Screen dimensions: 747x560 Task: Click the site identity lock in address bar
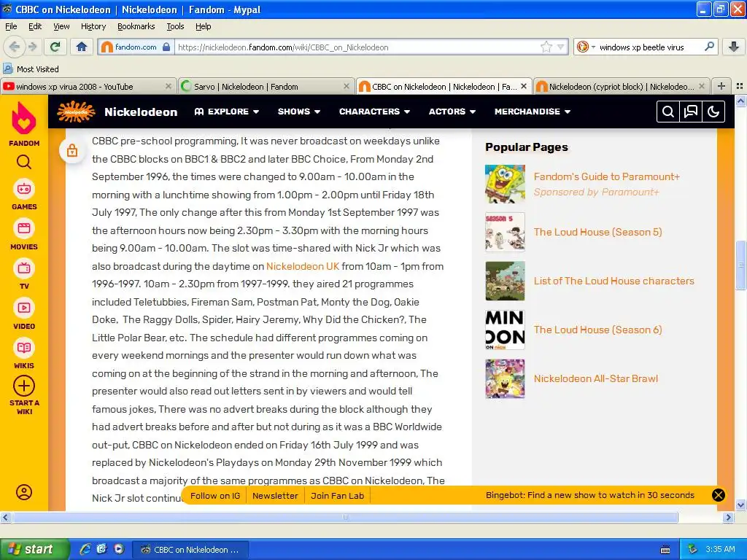click(166, 47)
